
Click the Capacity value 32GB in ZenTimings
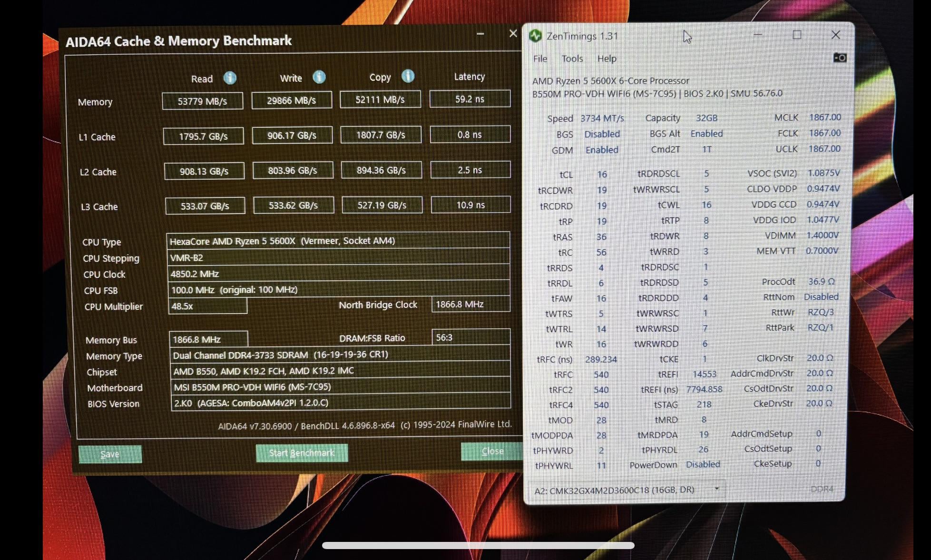tap(706, 118)
